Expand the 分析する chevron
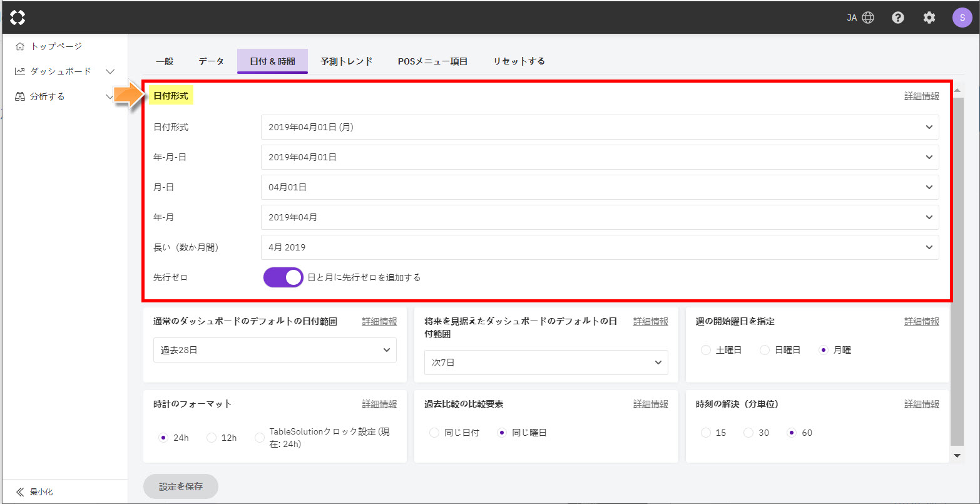The height and width of the screenshot is (504, 980). point(110,96)
